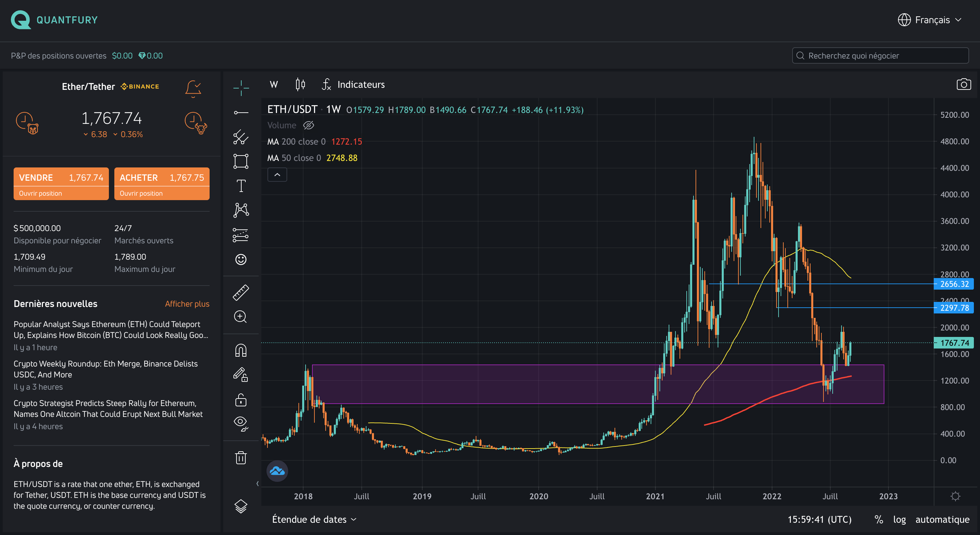
Task: Click the 1,789.00 Maximum du jour value
Action: pos(130,257)
